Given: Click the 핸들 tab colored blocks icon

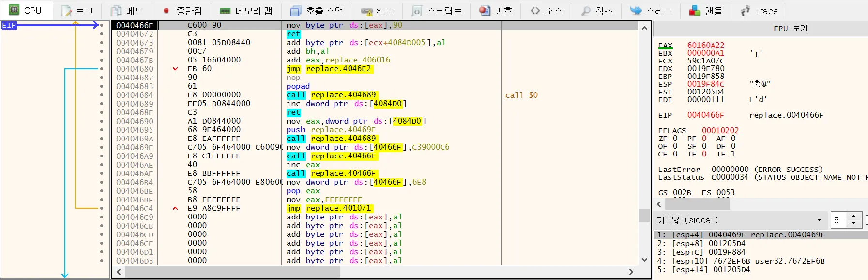Looking at the screenshot, I should click(695, 11).
